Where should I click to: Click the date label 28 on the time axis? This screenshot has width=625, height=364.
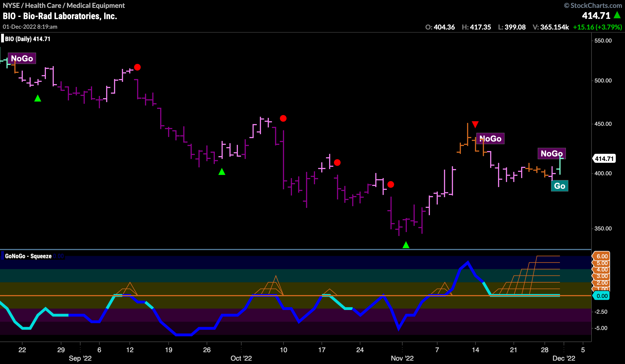tap(545, 350)
